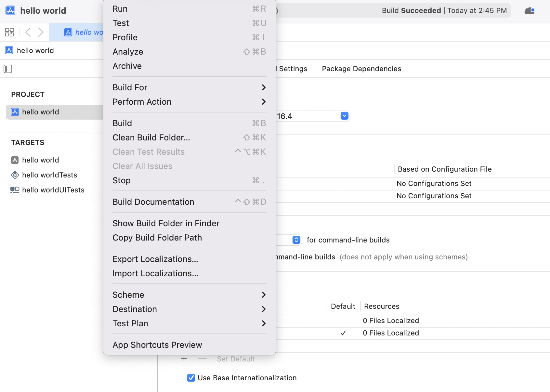Choose Test menu item

coord(190,23)
